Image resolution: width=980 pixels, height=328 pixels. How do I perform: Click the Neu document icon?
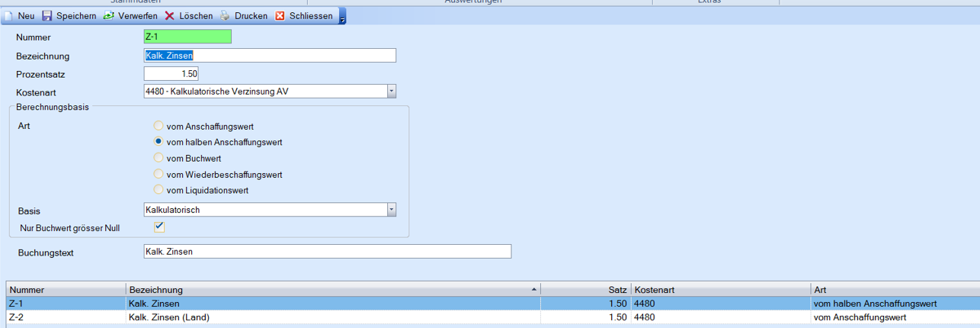[9, 16]
